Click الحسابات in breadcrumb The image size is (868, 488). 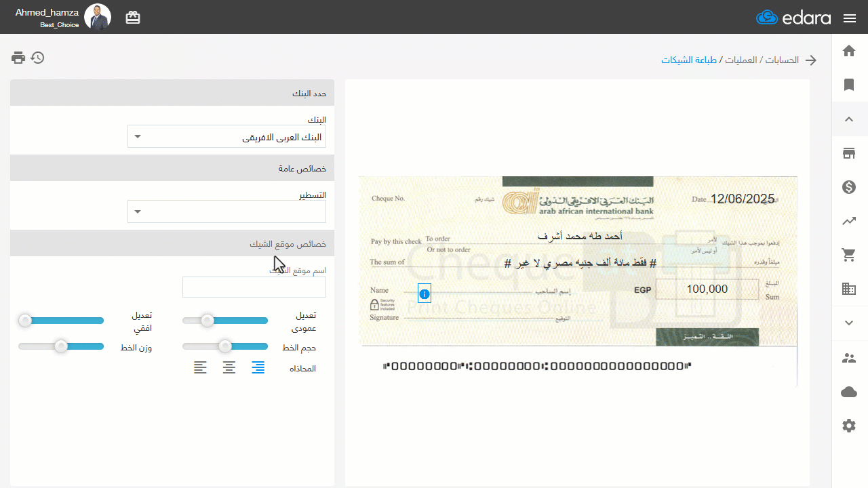point(782,60)
